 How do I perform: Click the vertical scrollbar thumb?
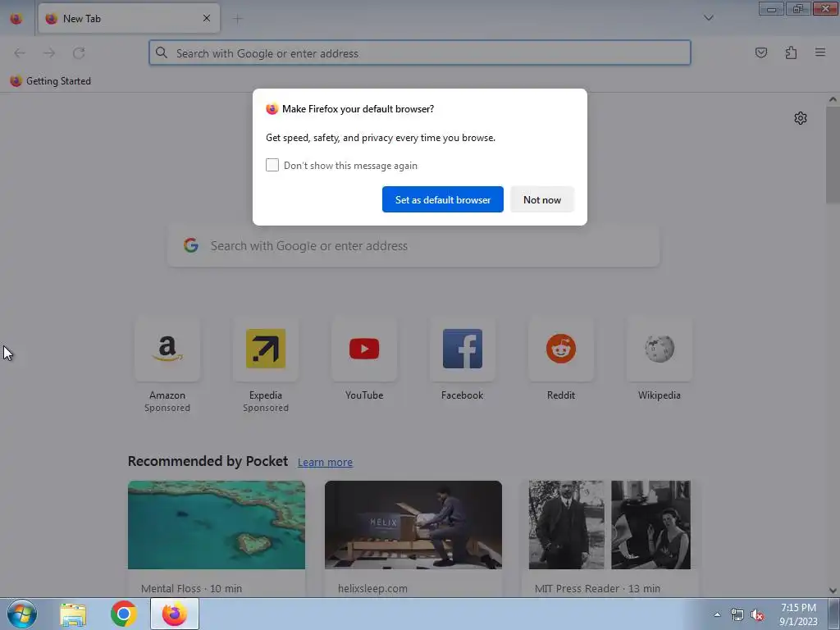pyautogui.click(x=833, y=154)
